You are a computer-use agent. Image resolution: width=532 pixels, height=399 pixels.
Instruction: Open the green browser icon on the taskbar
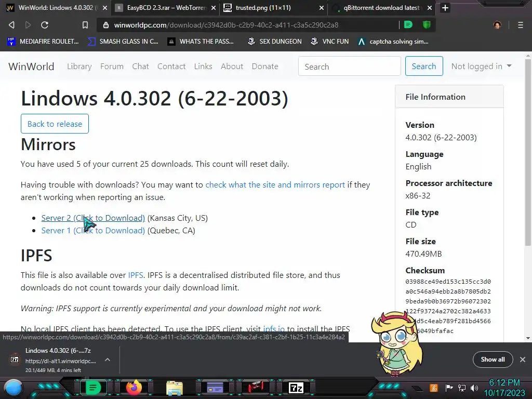pyautogui.click(x=93, y=388)
